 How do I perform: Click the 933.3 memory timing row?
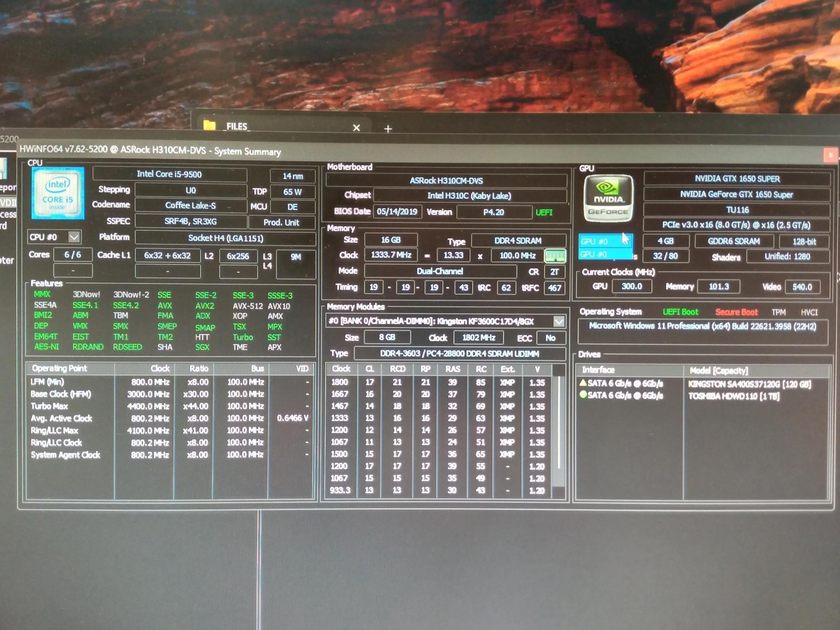pos(439,490)
